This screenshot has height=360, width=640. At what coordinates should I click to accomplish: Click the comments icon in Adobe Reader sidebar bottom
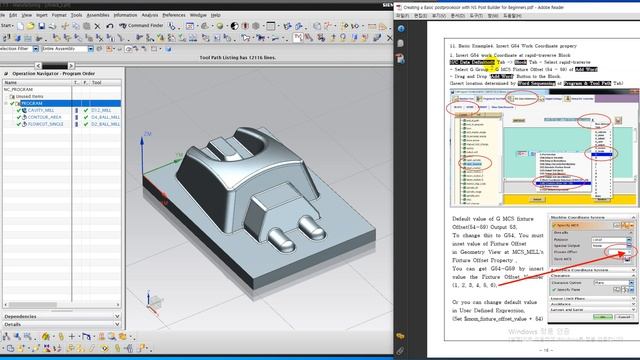(400, 336)
